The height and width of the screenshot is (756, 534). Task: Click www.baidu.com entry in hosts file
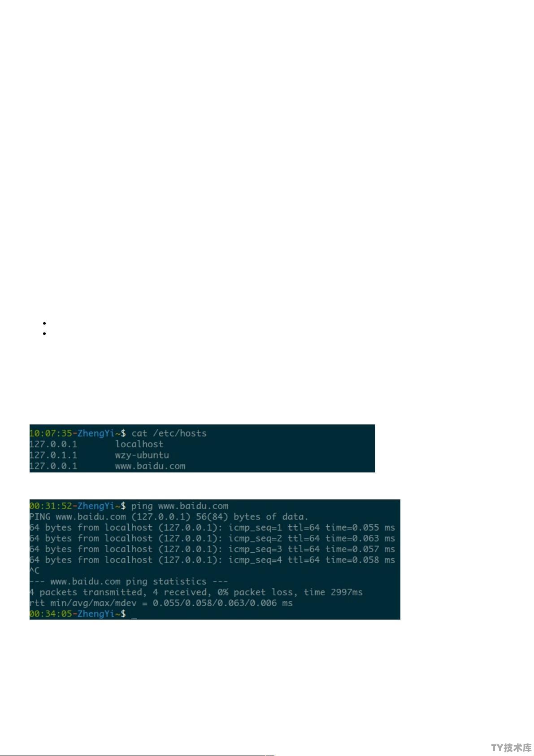150,466
